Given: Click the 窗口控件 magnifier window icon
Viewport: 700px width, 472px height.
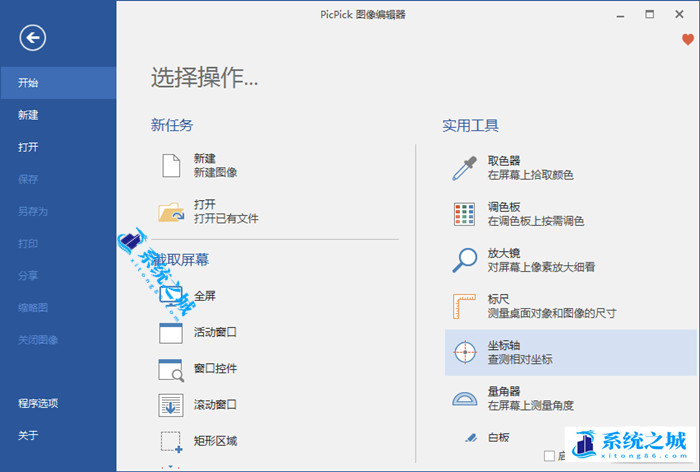Looking at the screenshot, I should tap(171, 370).
